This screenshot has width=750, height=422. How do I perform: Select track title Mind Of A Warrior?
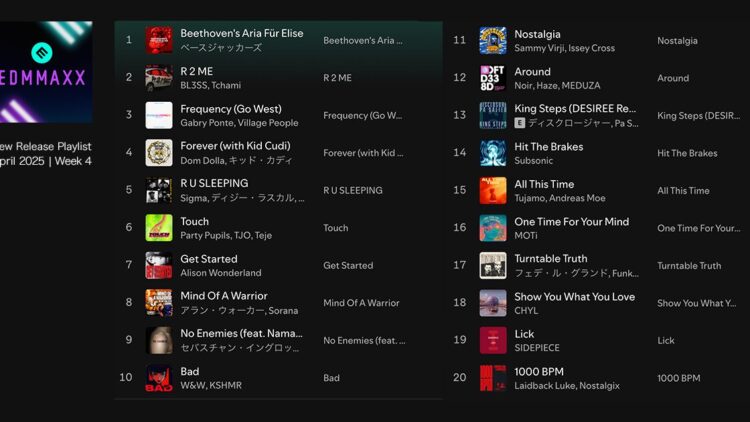pyautogui.click(x=224, y=296)
